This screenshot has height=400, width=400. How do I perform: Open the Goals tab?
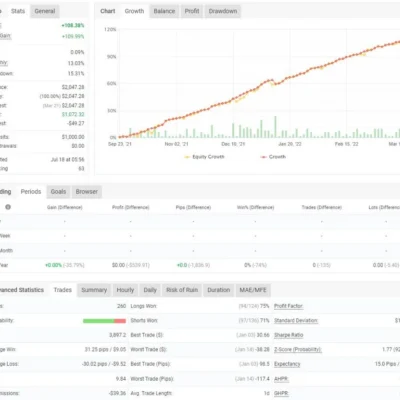click(x=58, y=192)
